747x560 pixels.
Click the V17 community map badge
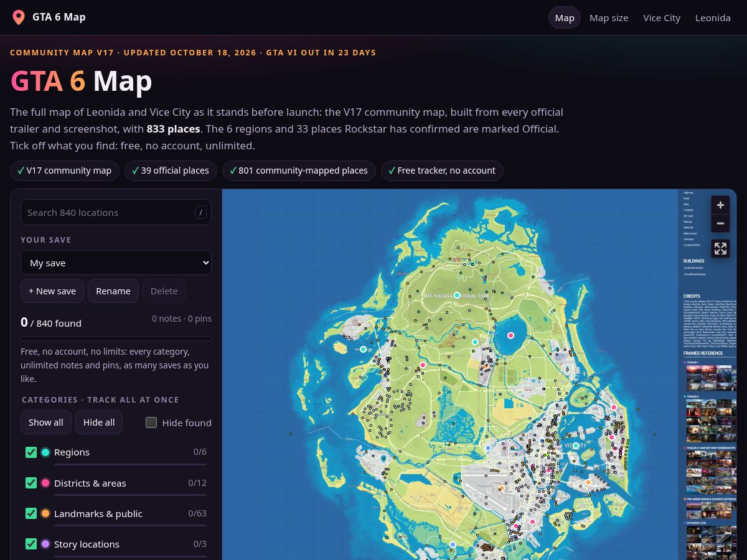[63, 170]
